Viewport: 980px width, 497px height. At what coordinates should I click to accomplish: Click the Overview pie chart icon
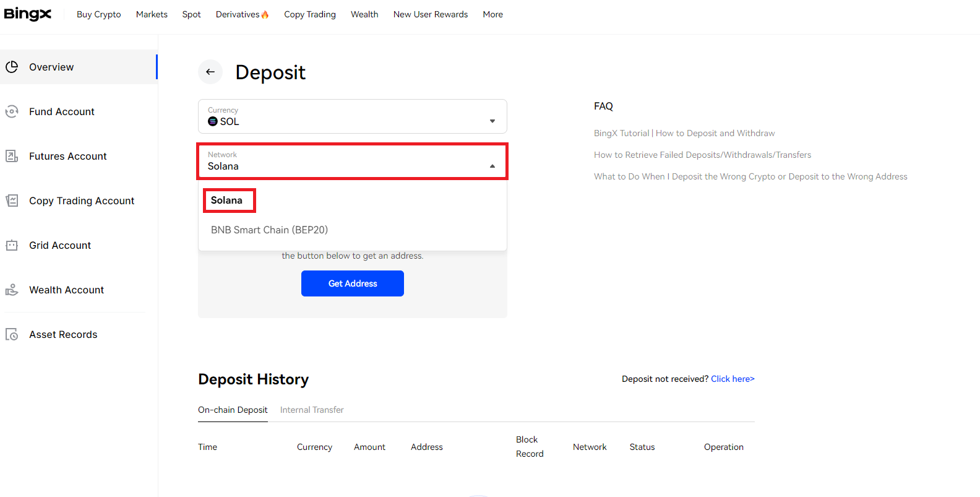pyautogui.click(x=12, y=67)
